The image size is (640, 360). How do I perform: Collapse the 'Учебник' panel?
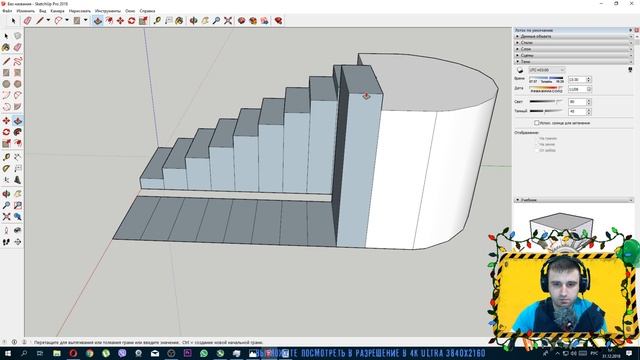[x=573, y=200]
